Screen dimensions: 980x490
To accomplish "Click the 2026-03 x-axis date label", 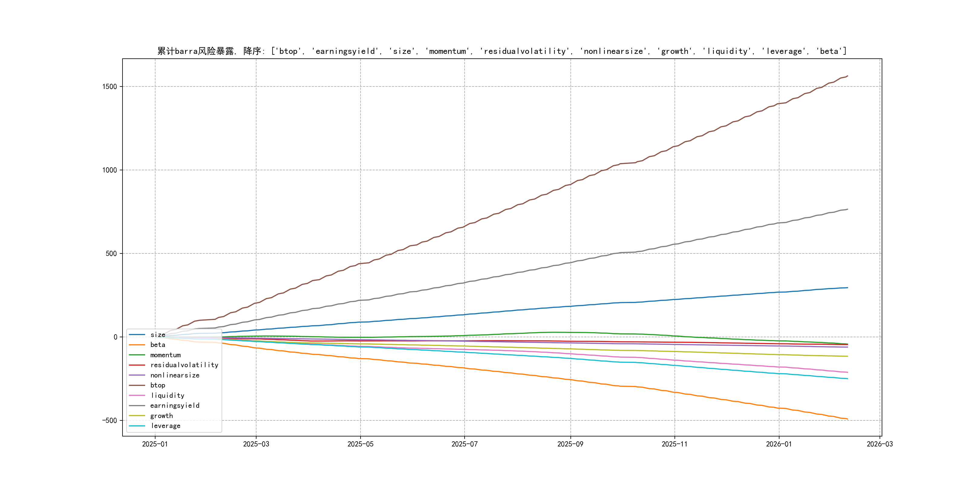I will point(880,444).
